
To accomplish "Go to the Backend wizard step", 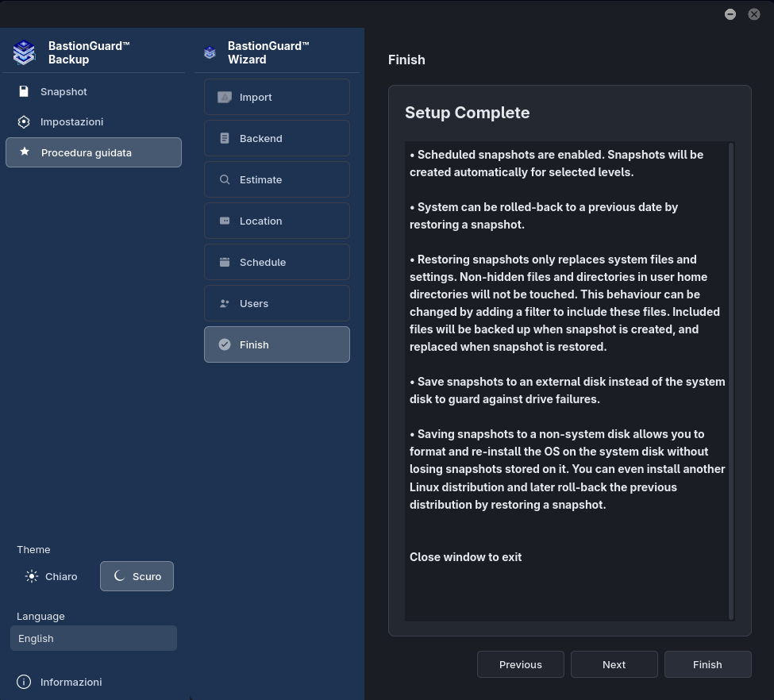I will (277, 138).
